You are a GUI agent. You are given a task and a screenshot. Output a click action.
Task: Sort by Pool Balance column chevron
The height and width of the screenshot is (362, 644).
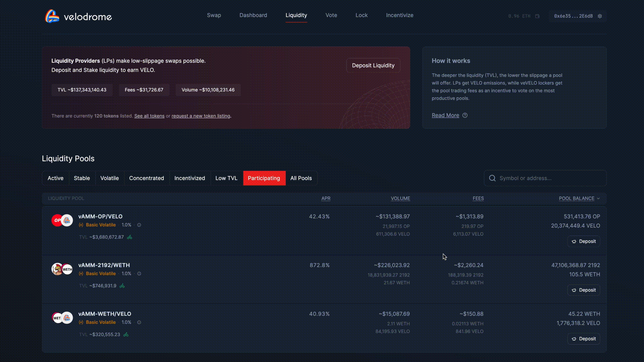[x=598, y=198]
